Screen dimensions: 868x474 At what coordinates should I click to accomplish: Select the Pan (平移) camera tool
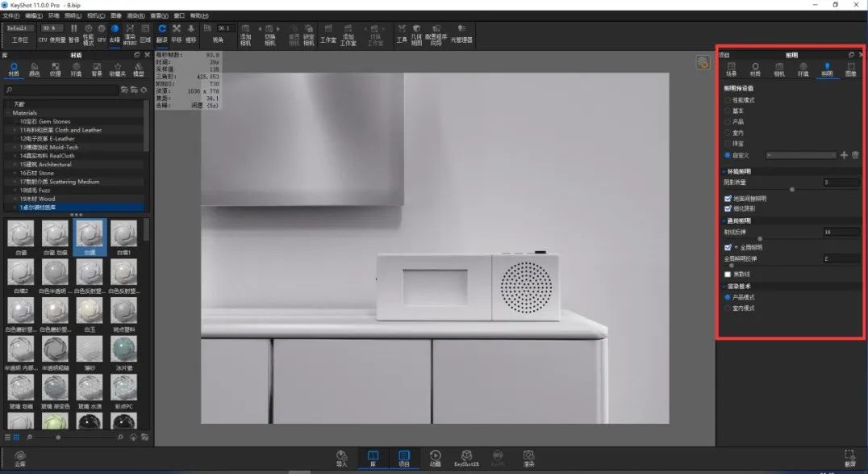pyautogui.click(x=177, y=33)
